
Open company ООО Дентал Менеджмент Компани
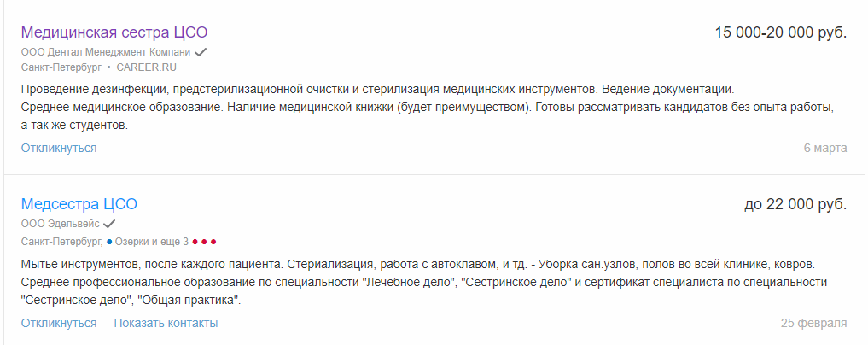(106, 52)
